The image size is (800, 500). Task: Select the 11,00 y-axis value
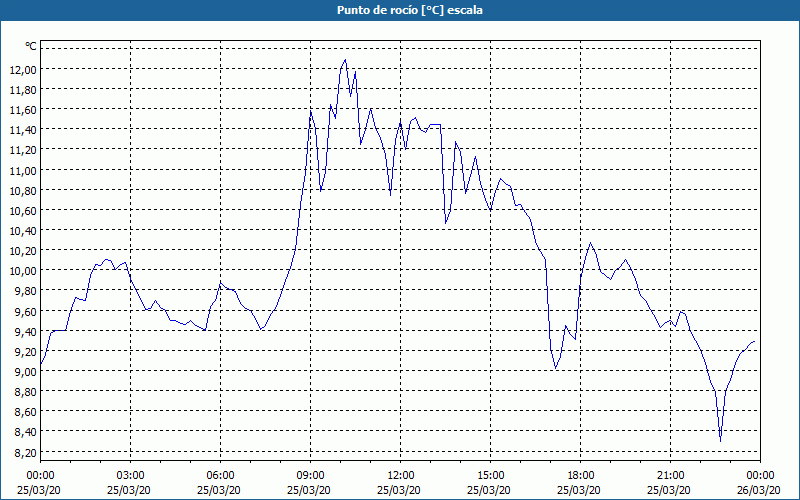click(x=23, y=170)
